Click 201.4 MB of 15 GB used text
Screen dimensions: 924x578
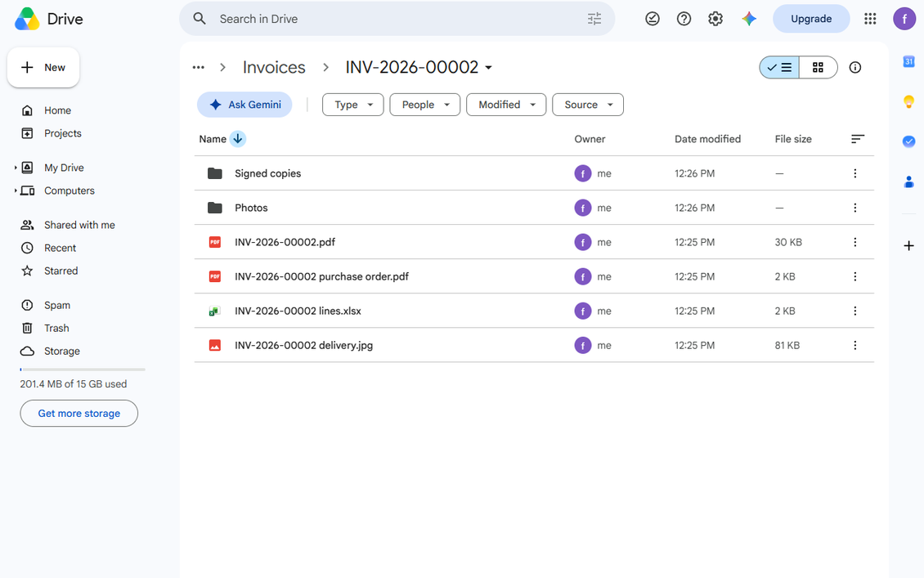click(74, 384)
